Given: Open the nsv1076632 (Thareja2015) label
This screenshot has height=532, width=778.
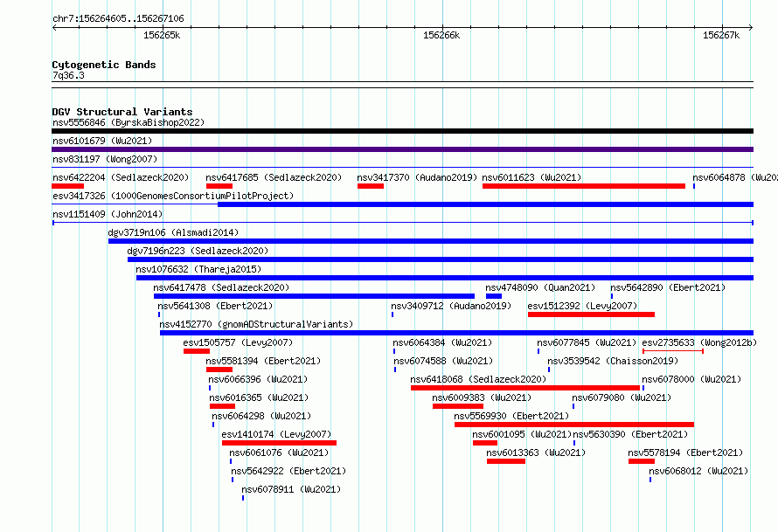Looking at the screenshot, I should [198, 269].
